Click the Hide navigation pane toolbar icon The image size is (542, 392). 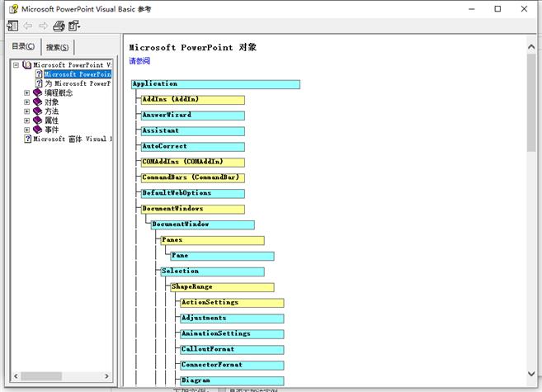12,26
